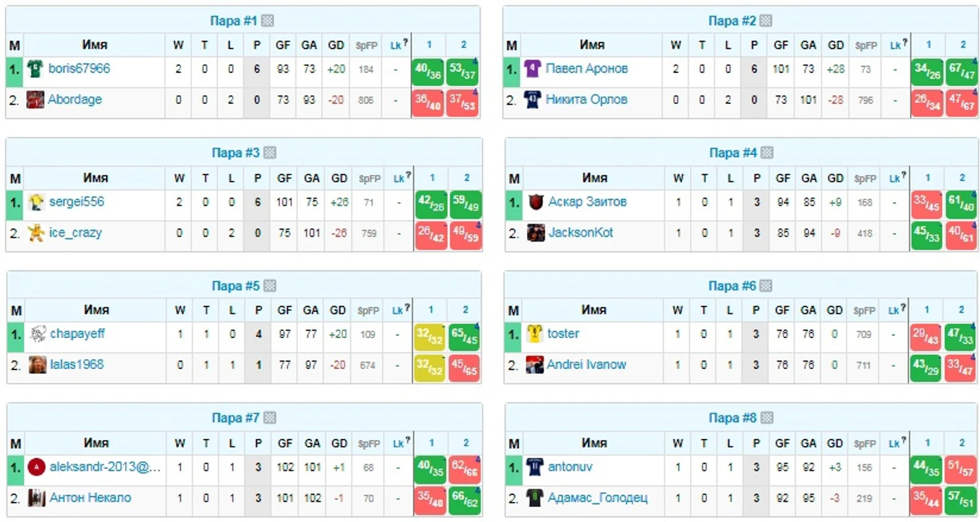Open Andrei Ivanow profile link
The height and width of the screenshot is (522, 980).
pos(587,364)
